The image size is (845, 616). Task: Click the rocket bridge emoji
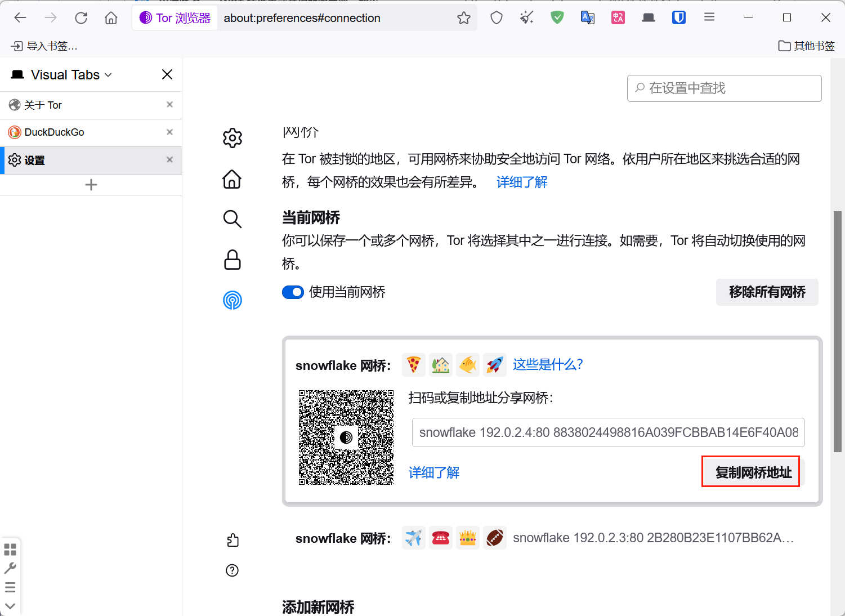pyautogui.click(x=495, y=365)
